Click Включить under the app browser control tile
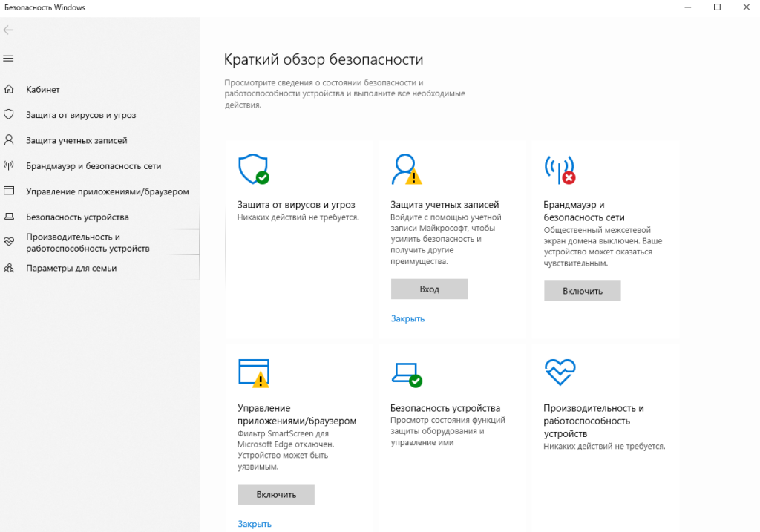Image resolution: width=760 pixels, height=532 pixels. (276, 494)
